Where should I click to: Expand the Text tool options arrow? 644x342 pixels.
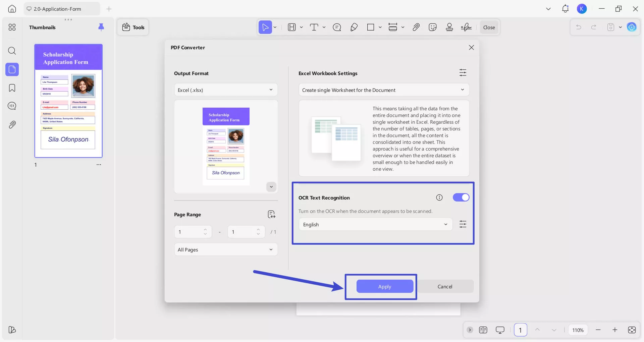(324, 27)
